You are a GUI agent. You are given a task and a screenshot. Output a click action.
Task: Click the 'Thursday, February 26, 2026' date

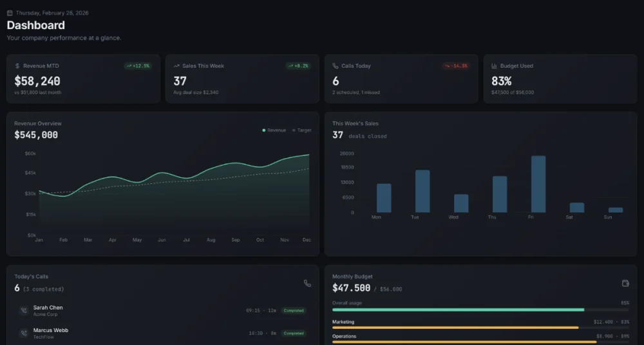pos(52,13)
